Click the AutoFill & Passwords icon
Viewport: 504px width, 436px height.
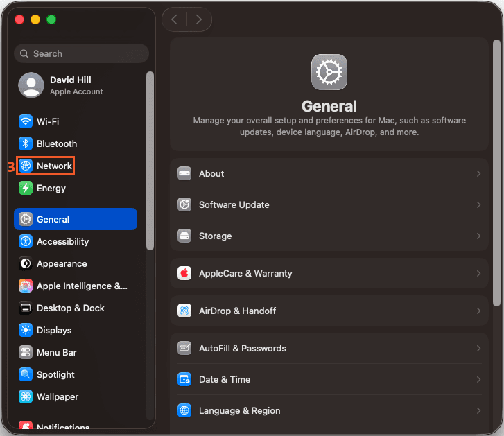click(184, 348)
